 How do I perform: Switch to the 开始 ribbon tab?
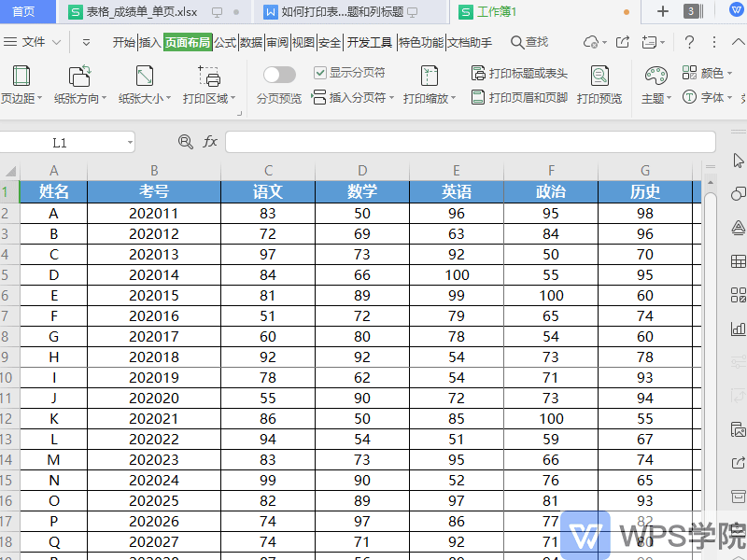pos(124,42)
